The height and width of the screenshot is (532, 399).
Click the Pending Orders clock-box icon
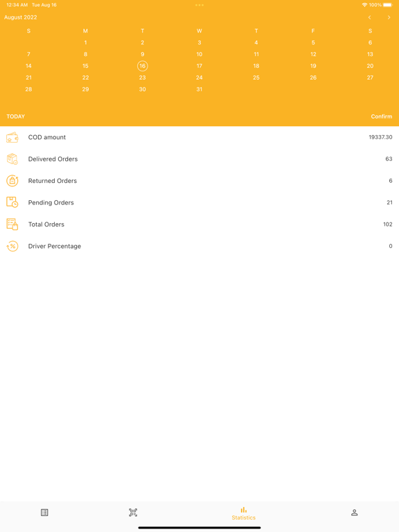click(x=12, y=202)
